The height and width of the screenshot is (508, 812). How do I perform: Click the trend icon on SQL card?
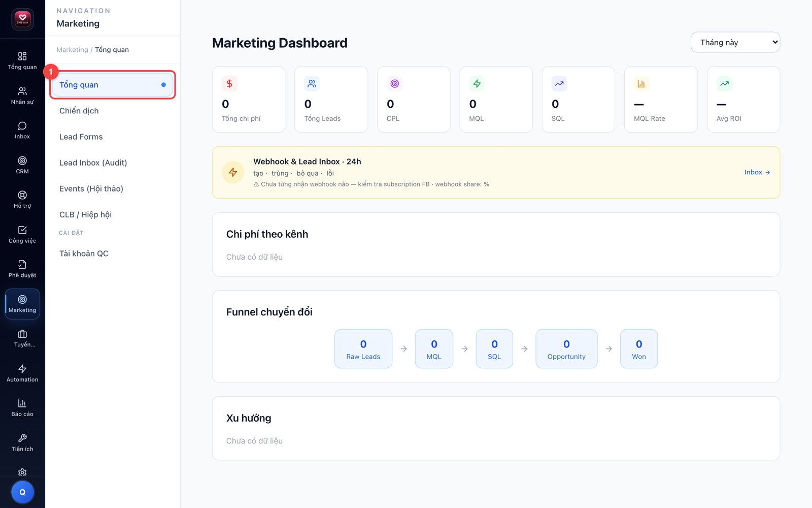(x=559, y=84)
